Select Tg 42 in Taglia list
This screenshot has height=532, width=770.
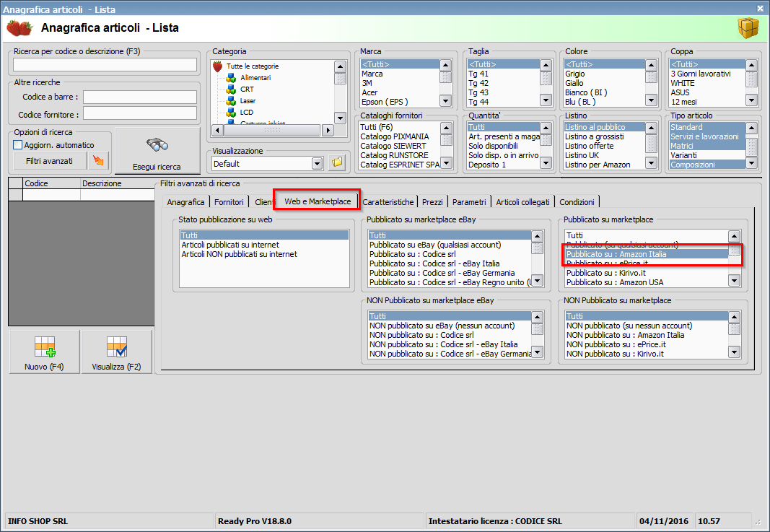(x=503, y=83)
